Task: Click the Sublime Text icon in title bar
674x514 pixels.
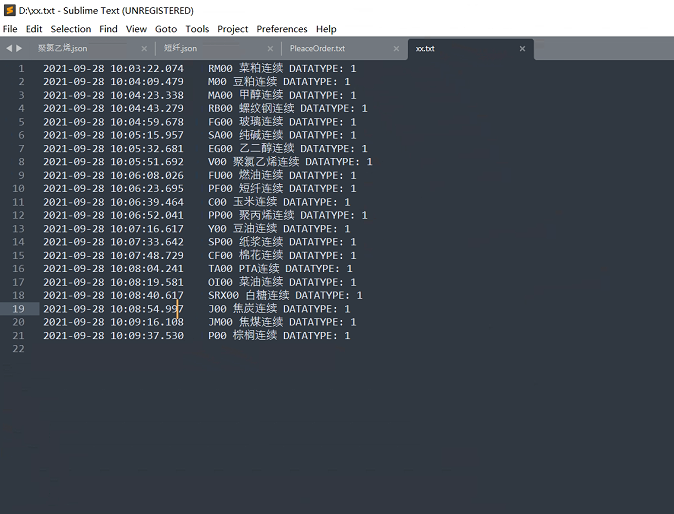Action: click(9, 10)
